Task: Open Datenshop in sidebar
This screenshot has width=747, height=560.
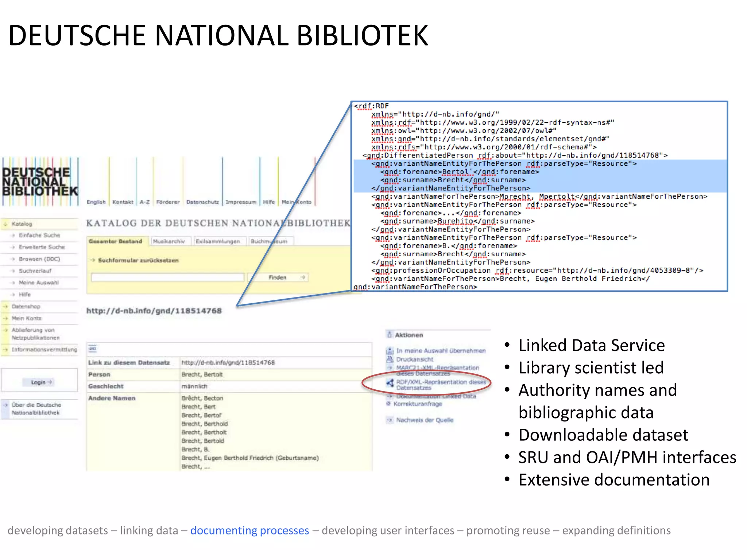Action: pos(26,306)
